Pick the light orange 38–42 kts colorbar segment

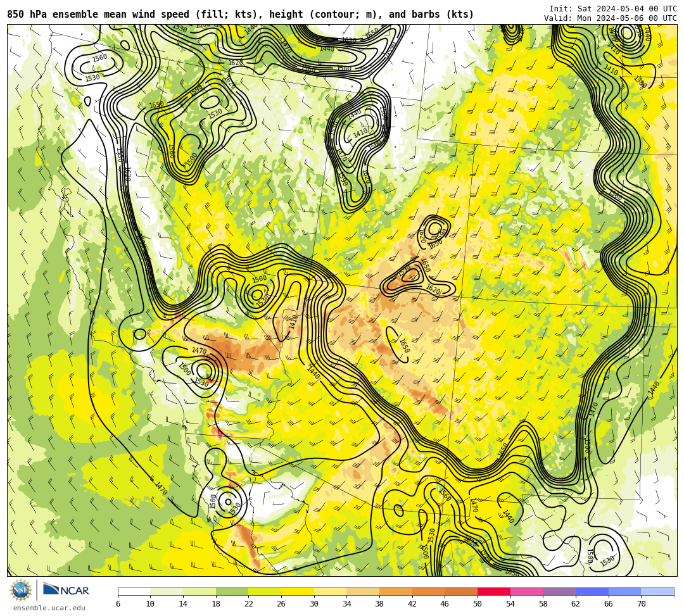point(396,591)
